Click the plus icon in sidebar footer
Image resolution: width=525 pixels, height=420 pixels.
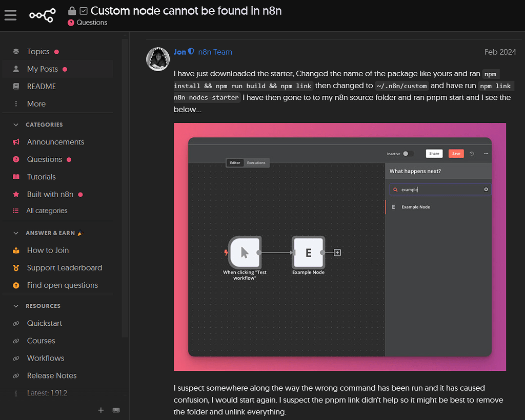click(x=101, y=410)
